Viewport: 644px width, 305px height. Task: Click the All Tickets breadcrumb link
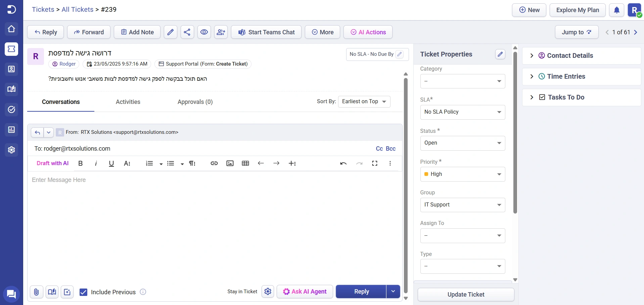point(78,9)
